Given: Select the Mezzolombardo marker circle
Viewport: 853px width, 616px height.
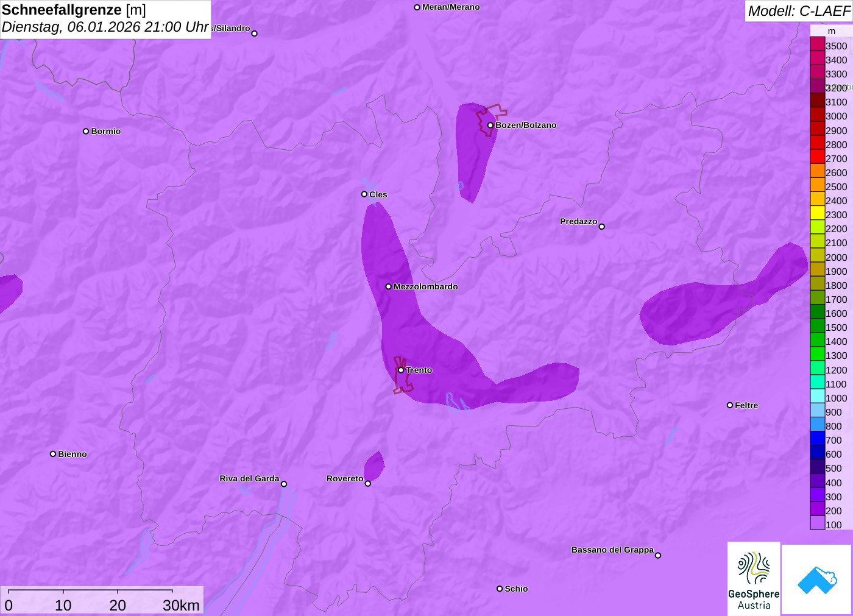Looking at the screenshot, I should (x=389, y=286).
